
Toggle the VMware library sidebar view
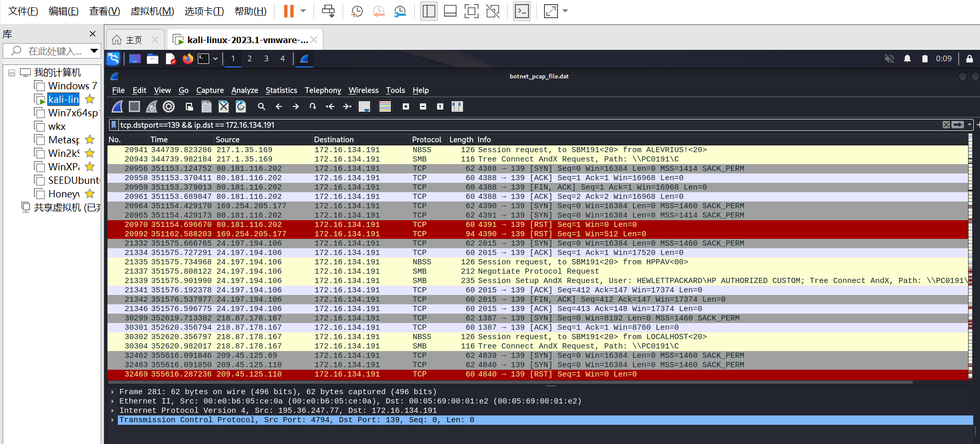tap(429, 11)
